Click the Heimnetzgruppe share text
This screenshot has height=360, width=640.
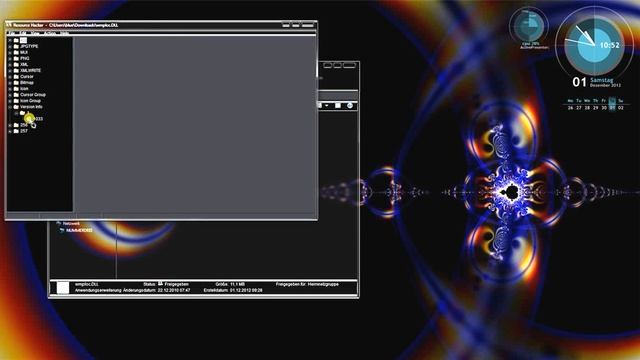click(x=323, y=284)
